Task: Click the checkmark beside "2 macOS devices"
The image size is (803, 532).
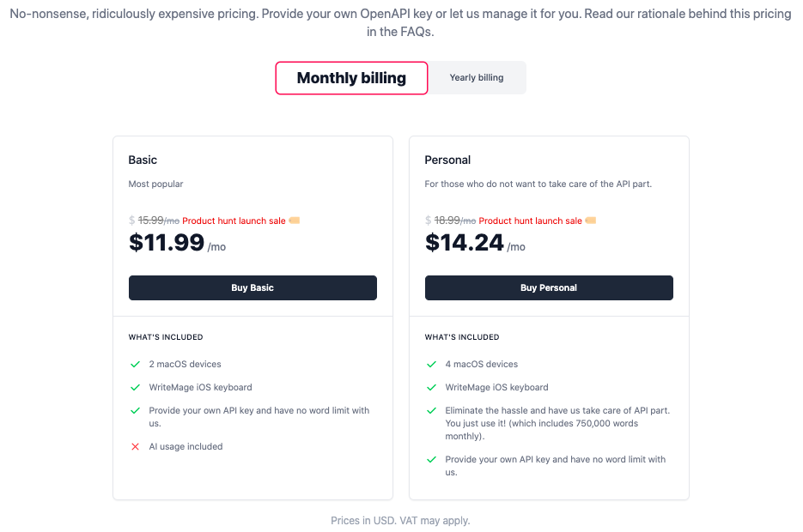Action: pyautogui.click(x=135, y=364)
